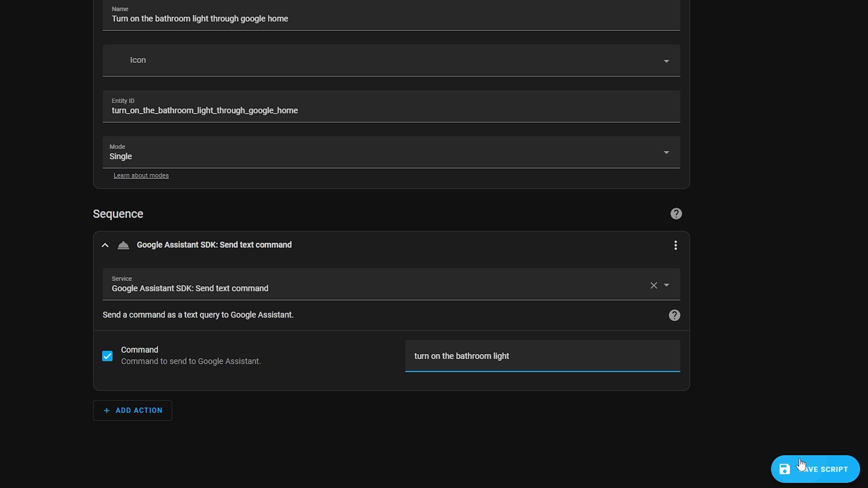
Task: Click the Add Action plus icon
Action: (x=107, y=410)
